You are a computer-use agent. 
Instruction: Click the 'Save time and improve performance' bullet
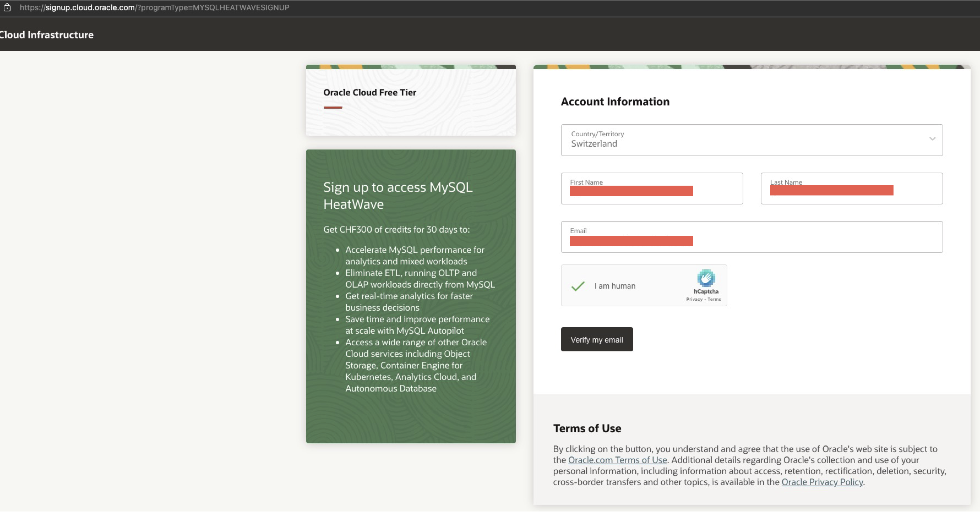(x=417, y=325)
